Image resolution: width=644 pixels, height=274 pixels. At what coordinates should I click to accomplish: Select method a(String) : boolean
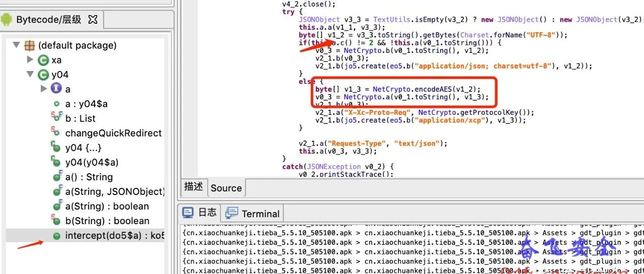coord(107,206)
